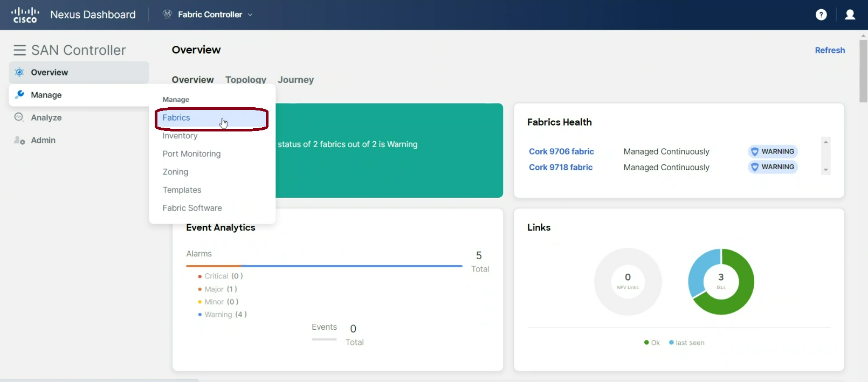The width and height of the screenshot is (868, 382).
Task: Switch to the Journey tab
Action: (295, 80)
